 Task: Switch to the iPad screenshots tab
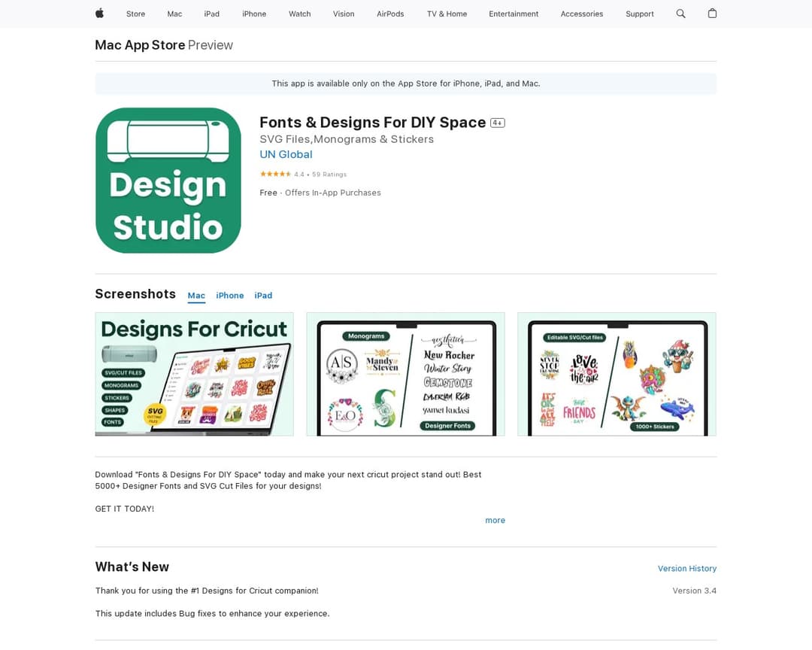coord(263,296)
